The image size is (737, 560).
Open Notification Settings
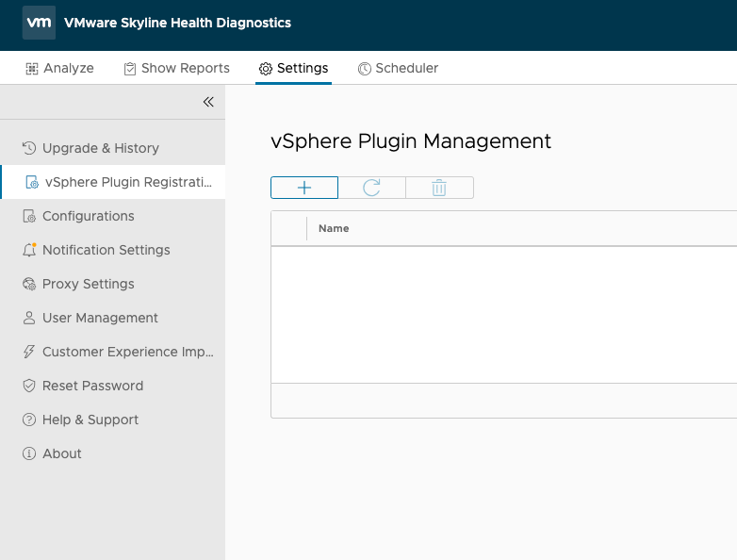tap(113, 250)
